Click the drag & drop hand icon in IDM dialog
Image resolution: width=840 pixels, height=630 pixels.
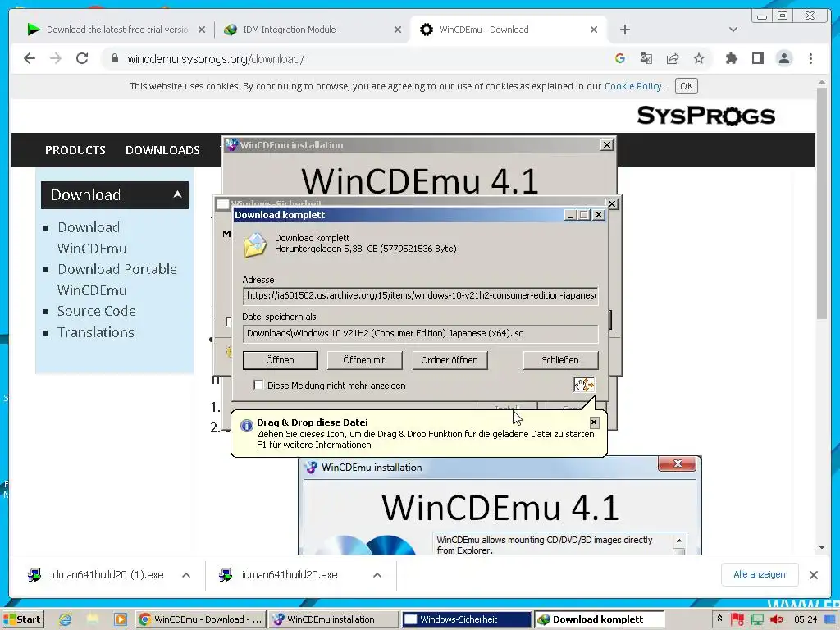pos(584,385)
